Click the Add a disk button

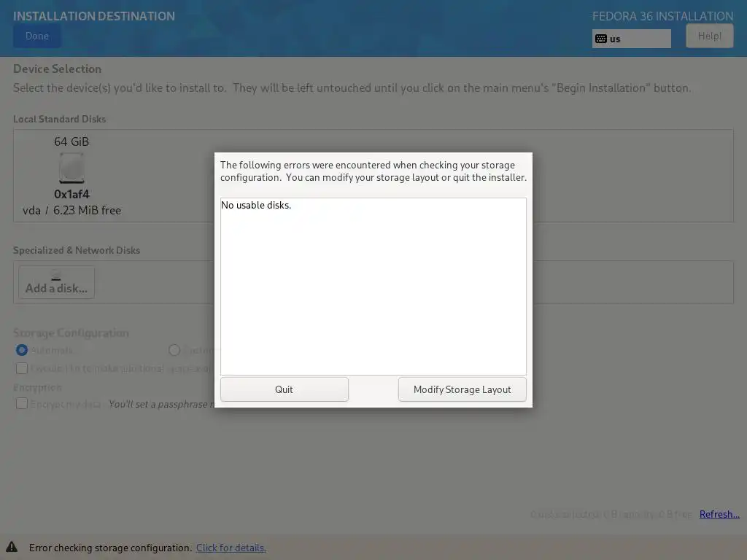coord(56,282)
